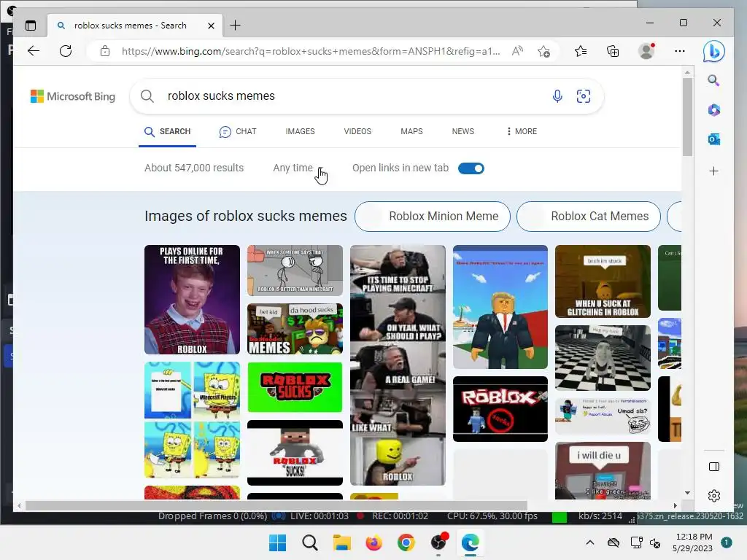Close the roblox sucks memes tab
The width and height of the screenshot is (747, 560).
pos(211,26)
